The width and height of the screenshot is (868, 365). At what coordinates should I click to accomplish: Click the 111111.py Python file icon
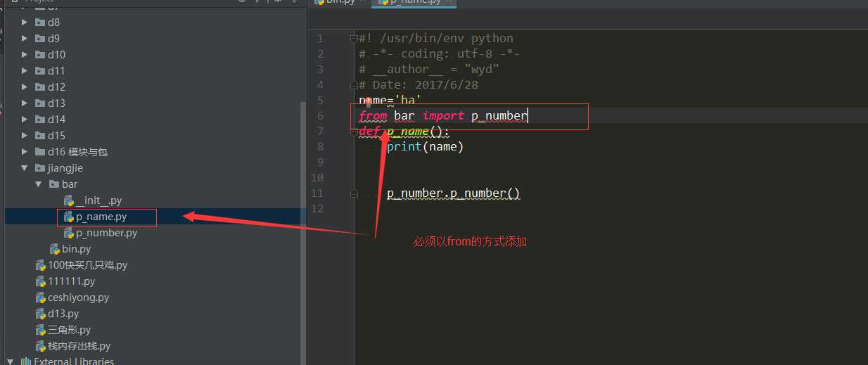pos(41,281)
